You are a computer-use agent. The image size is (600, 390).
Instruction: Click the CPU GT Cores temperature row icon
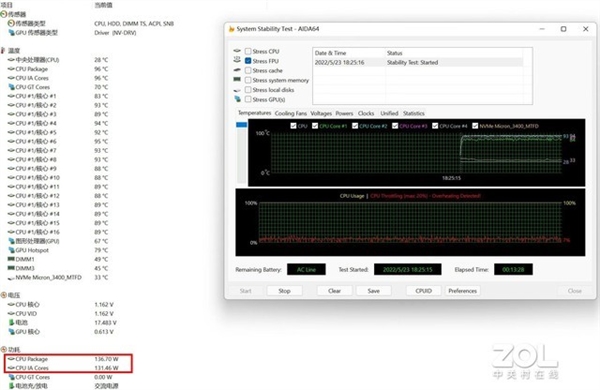11,87
